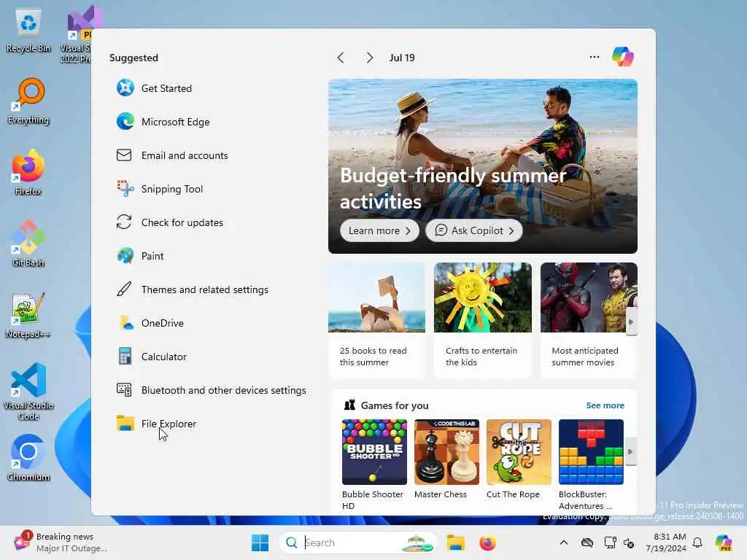Click the network display tray icon
The image size is (747, 560).
click(x=610, y=542)
